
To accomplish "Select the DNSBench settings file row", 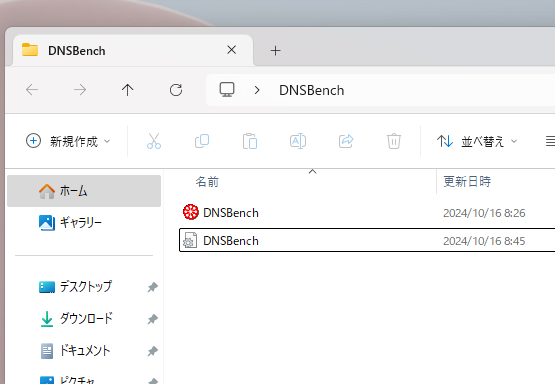I will click(x=367, y=241).
